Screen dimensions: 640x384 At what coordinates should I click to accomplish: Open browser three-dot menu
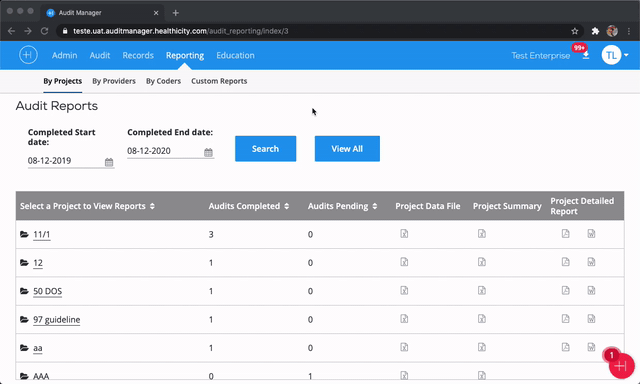tap(629, 31)
